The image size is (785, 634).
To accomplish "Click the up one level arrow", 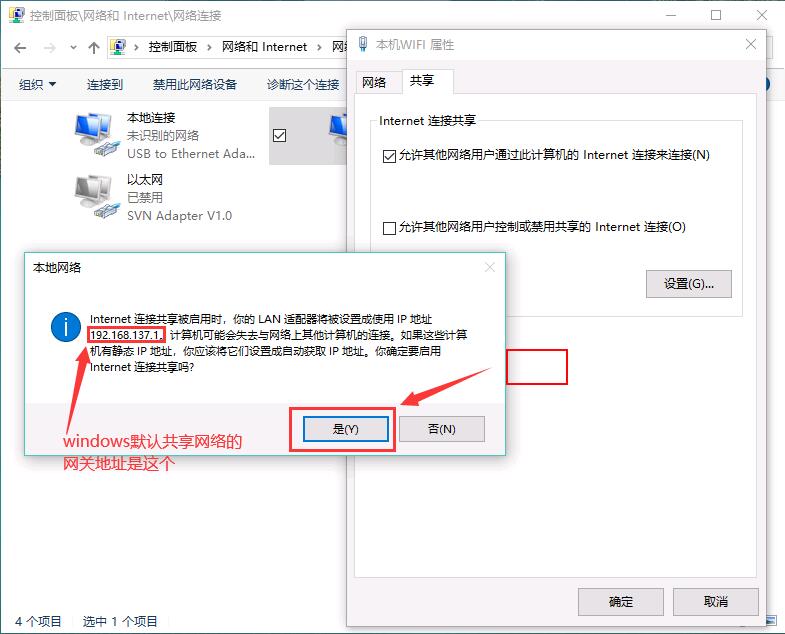I will pyautogui.click(x=94, y=48).
